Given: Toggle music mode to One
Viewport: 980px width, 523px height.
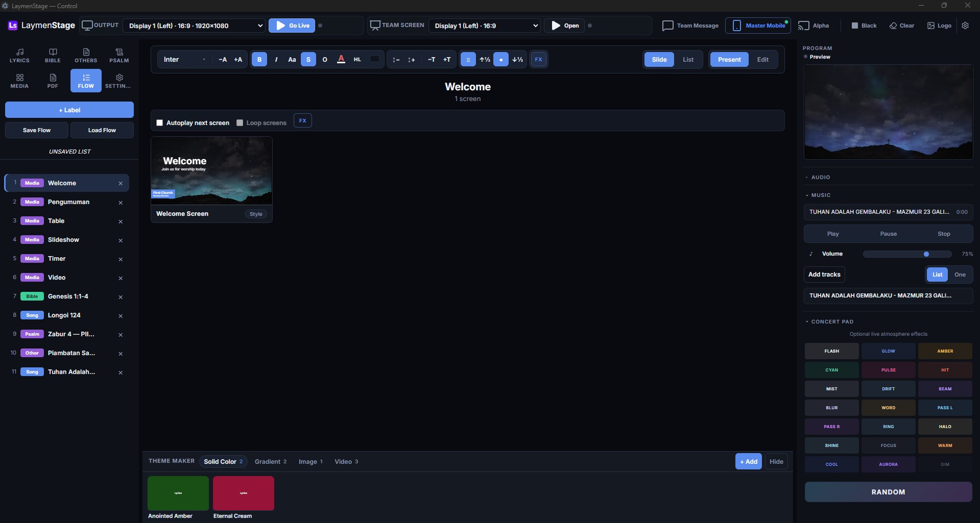Looking at the screenshot, I should click(x=960, y=275).
